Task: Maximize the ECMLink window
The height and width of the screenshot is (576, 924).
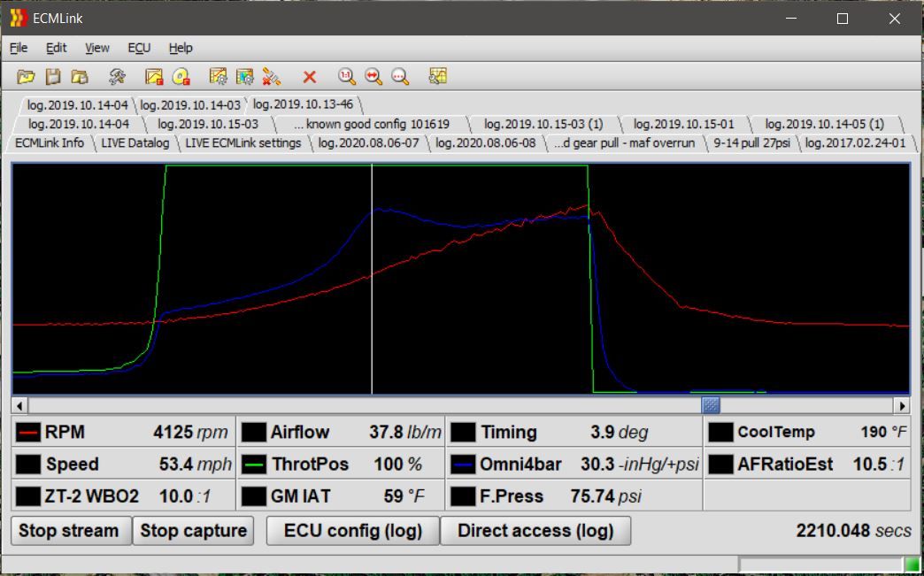Action: [x=843, y=19]
